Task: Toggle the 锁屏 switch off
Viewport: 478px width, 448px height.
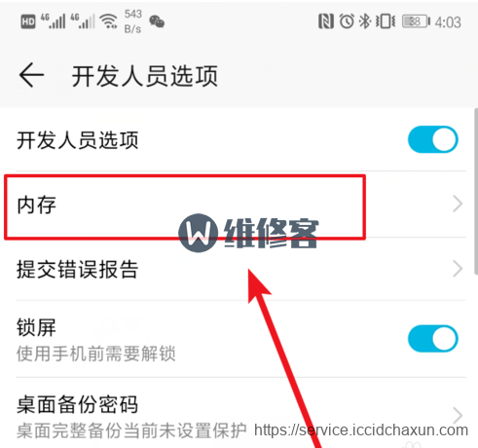Action: tap(433, 339)
